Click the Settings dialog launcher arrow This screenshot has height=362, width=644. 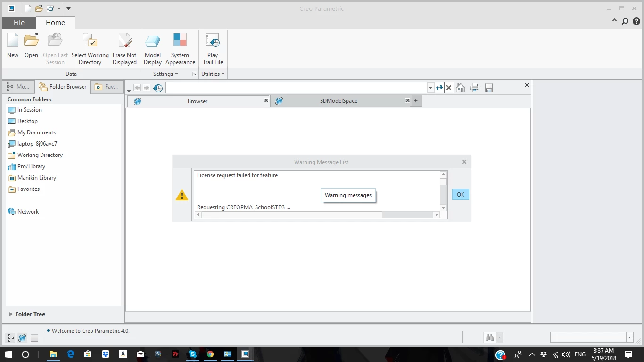[x=195, y=74]
